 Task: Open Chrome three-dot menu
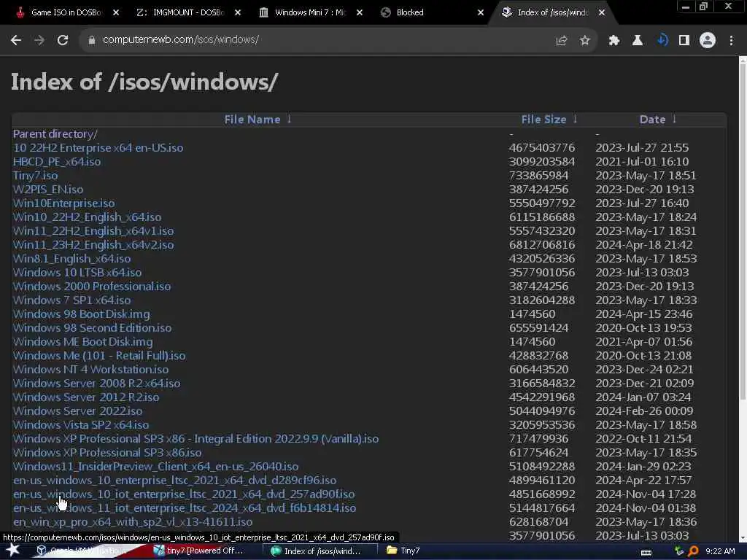point(731,41)
